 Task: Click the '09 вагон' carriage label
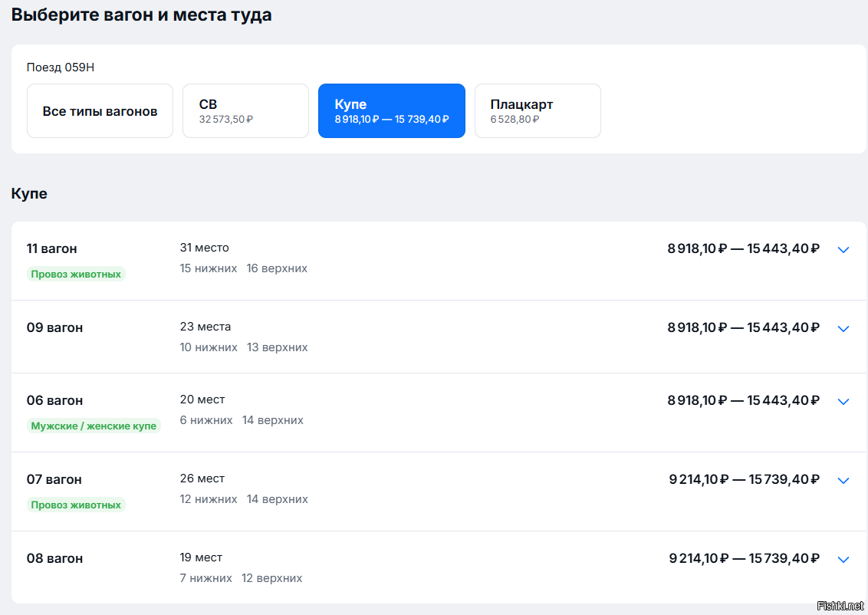tap(54, 327)
